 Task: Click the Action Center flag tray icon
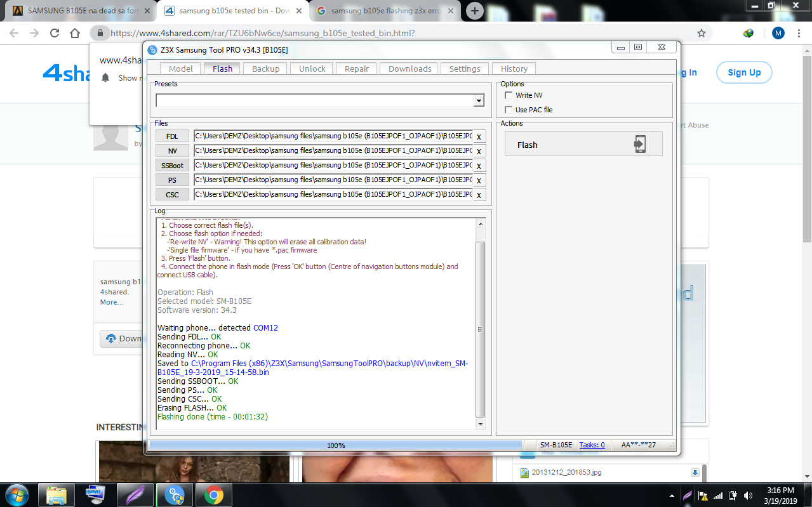pyautogui.click(x=703, y=496)
